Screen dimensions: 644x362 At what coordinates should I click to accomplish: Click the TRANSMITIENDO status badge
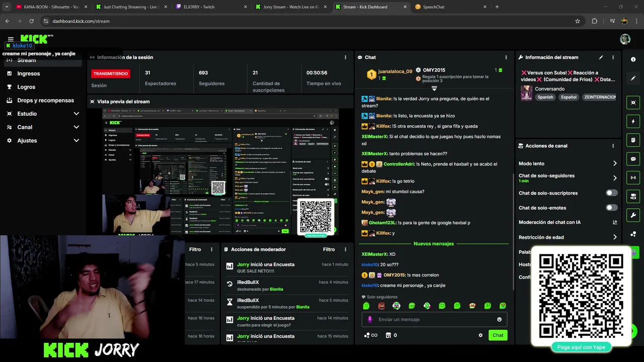[x=110, y=73]
